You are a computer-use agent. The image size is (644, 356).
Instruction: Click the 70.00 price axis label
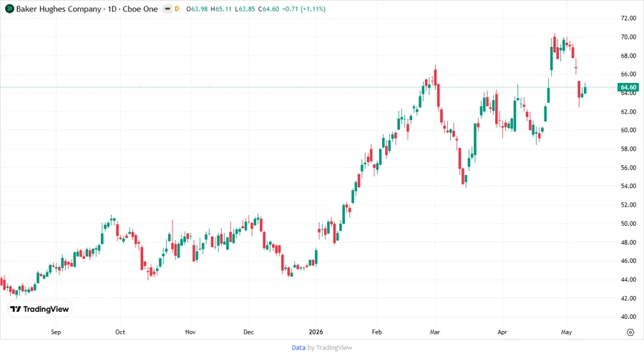click(x=628, y=37)
